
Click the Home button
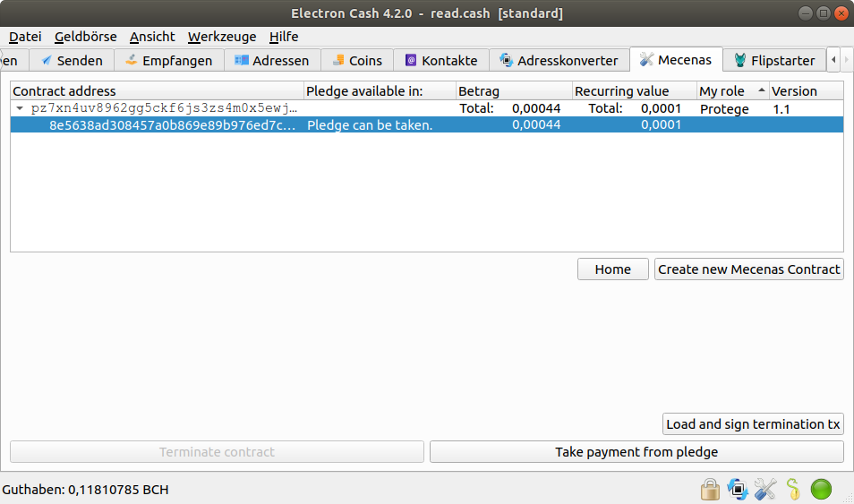[x=612, y=269]
